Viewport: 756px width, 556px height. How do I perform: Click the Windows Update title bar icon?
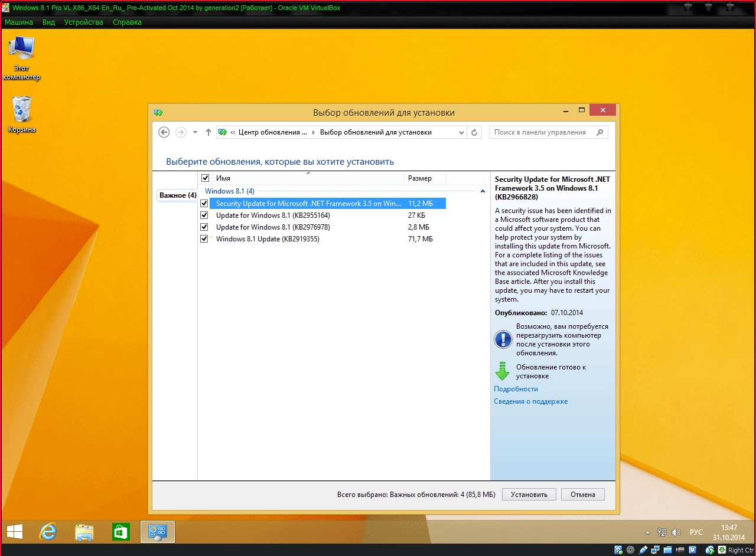pos(158,112)
